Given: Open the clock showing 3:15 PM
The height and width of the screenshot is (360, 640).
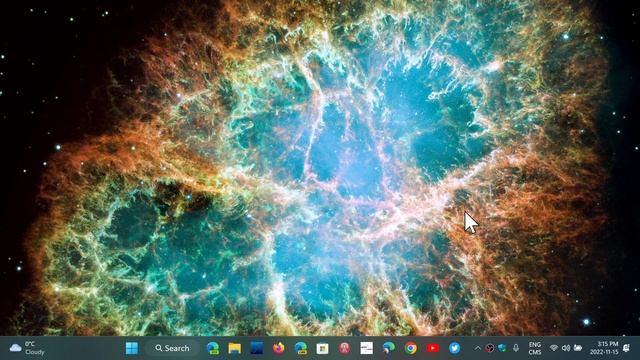Looking at the screenshot, I should (x=604, y=348).
